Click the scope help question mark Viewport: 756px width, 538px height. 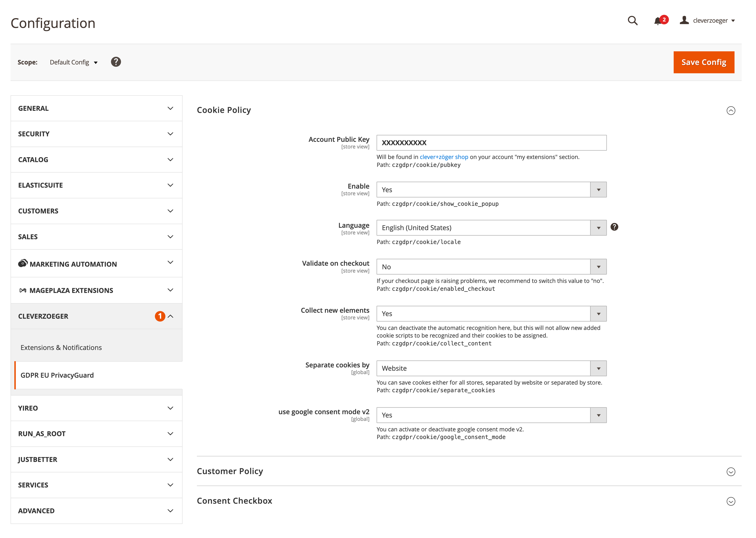[116, 62]
